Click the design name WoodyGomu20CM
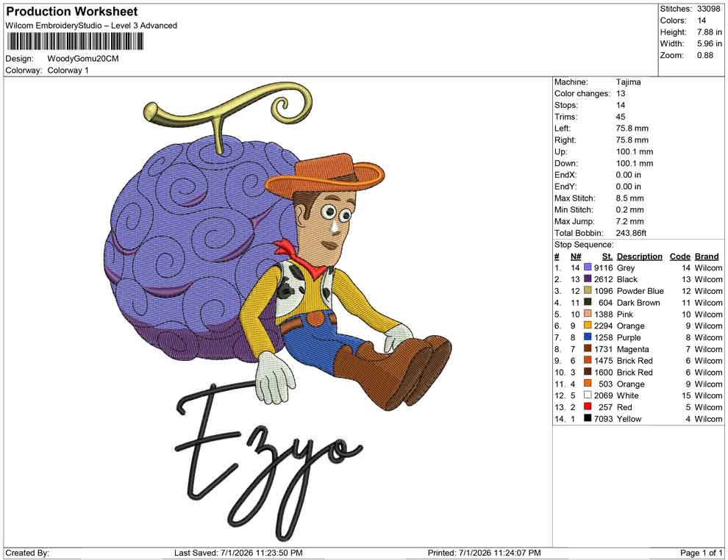This screenshot has height=560, width=728. (83, 59)
